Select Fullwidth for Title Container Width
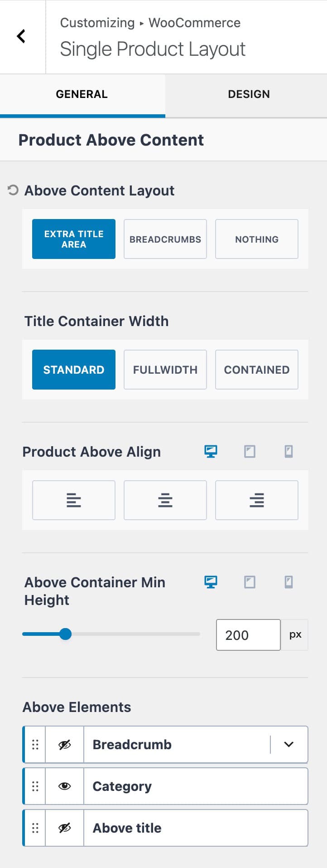 [165, 370]
